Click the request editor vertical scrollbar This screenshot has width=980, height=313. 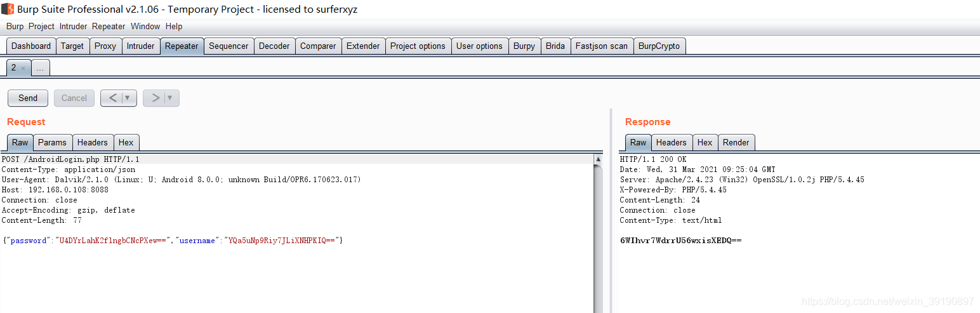(598, 238)
